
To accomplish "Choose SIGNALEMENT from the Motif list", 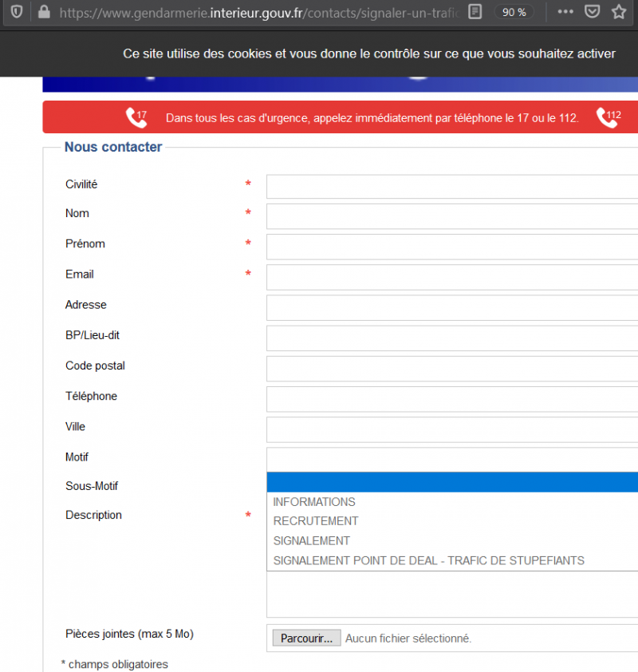I will [311, 540].
